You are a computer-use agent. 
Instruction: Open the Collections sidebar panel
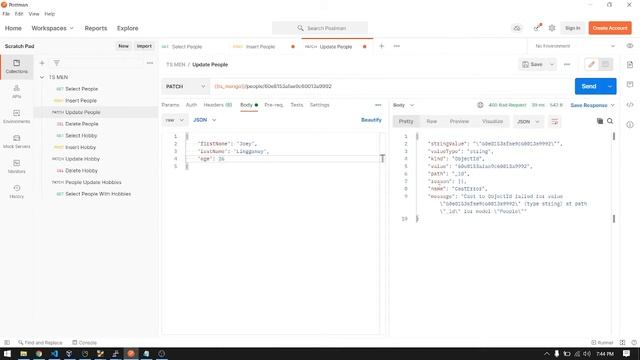click(16, 67)
